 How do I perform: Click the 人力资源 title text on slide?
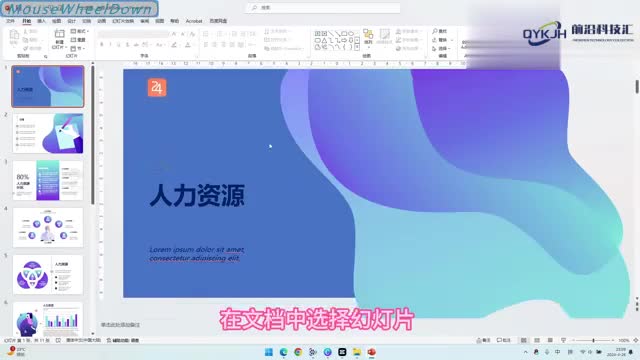[x=197, y=195]
